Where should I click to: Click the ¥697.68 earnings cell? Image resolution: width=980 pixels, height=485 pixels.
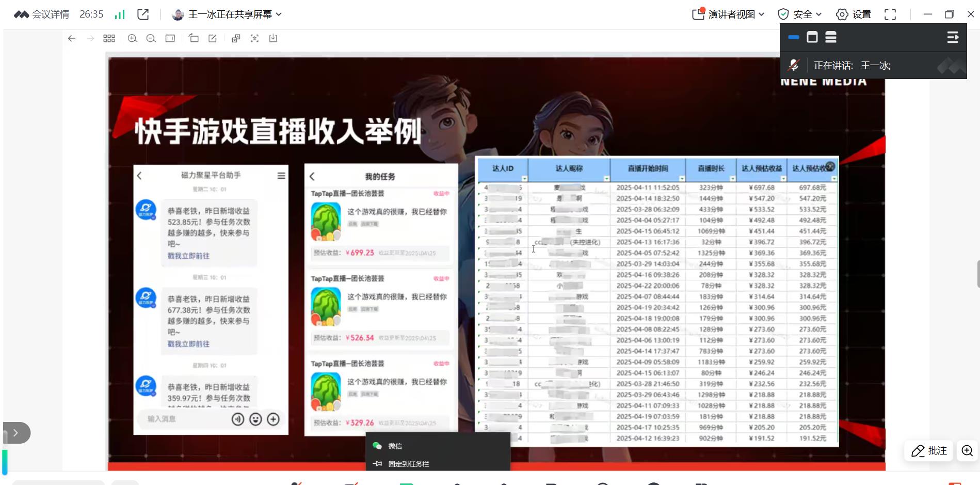(x=762, y=187)
